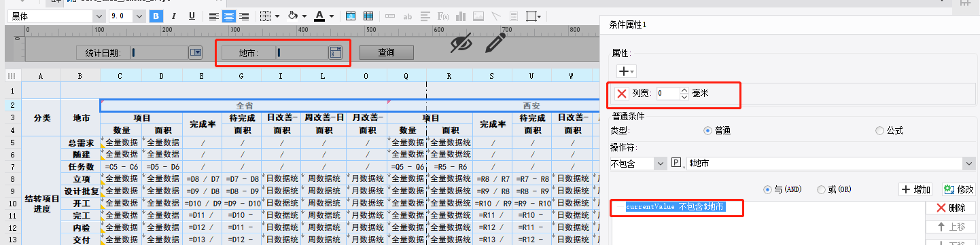Click the greyed-out text widget icon
The width and height of the screenshot is (980, 245).
[x=391, y=16]
